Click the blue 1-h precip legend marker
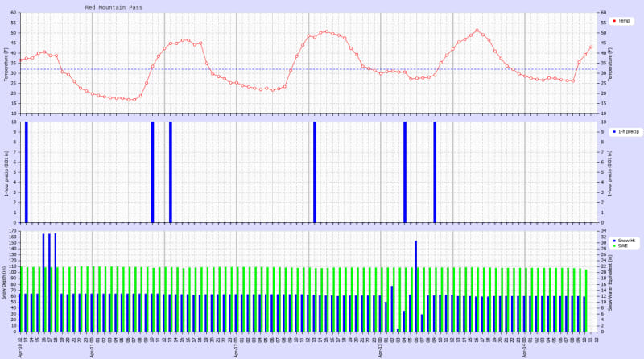The image size is (644, 359). click(614, 132)
